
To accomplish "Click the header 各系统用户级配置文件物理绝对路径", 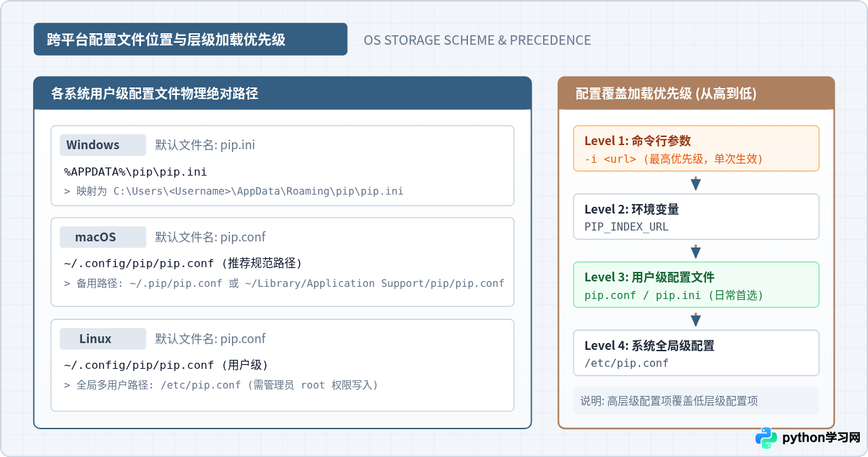I will coord(155,94).
